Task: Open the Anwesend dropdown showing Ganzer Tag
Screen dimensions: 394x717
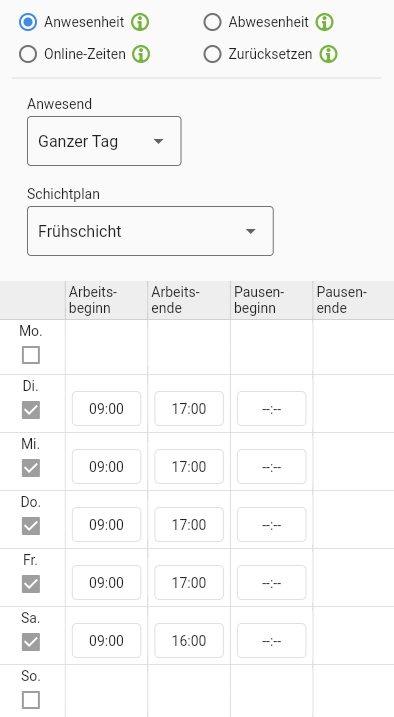Action: click(x=104, y=141)
